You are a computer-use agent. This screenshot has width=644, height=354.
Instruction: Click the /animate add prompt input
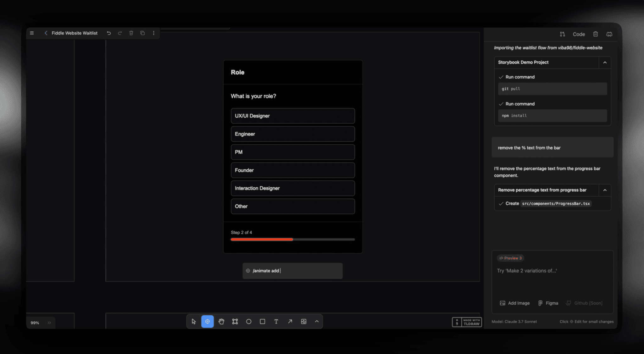(x=292, y=271)
